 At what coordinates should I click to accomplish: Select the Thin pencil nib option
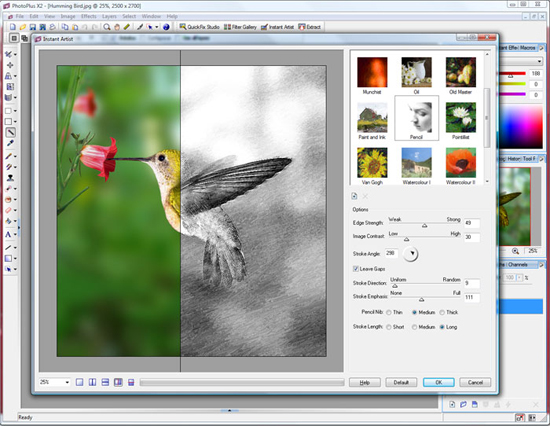[389, 312]
